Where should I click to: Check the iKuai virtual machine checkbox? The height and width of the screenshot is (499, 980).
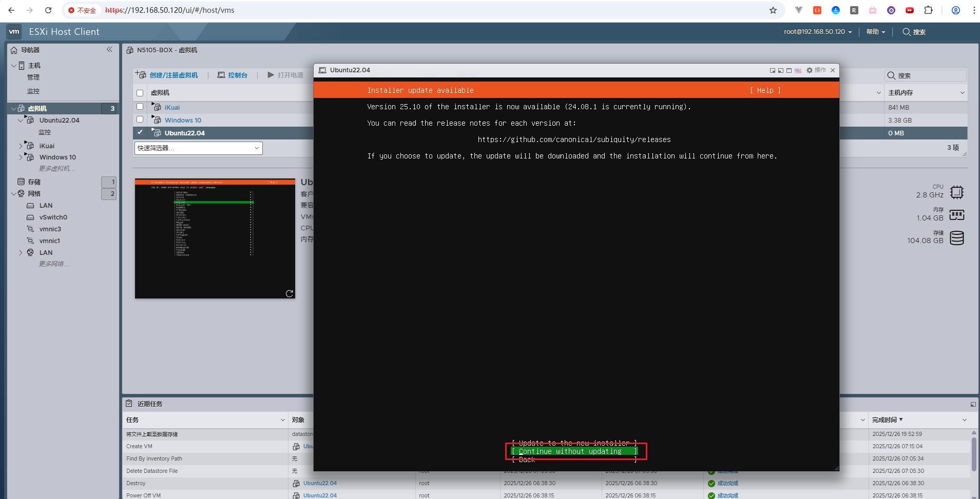point(140,107)
